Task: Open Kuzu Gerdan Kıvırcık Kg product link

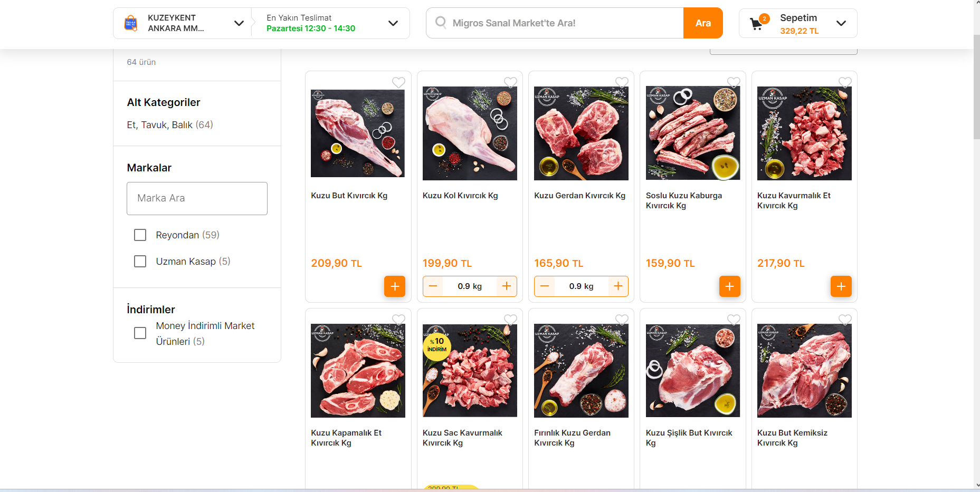Action: pos(579,196)
